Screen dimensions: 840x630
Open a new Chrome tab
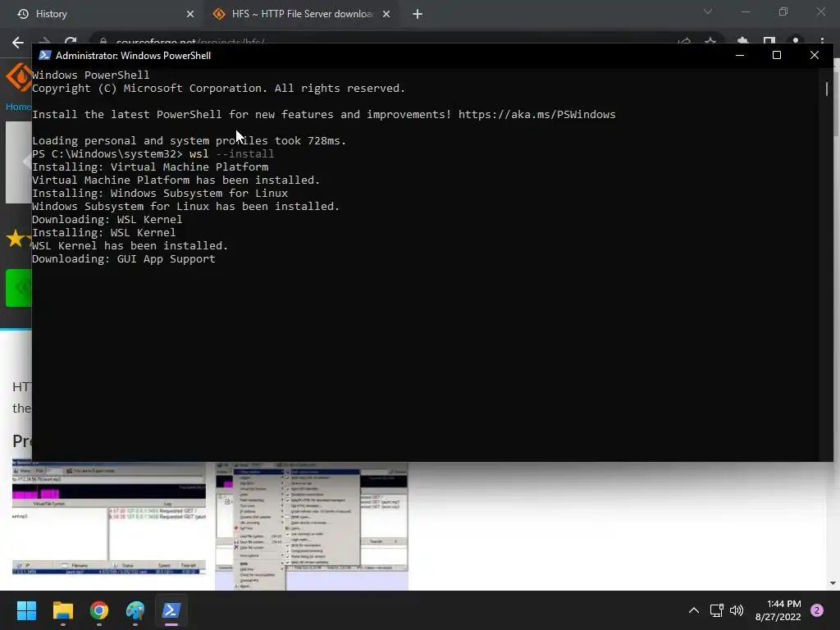(418, 14)
